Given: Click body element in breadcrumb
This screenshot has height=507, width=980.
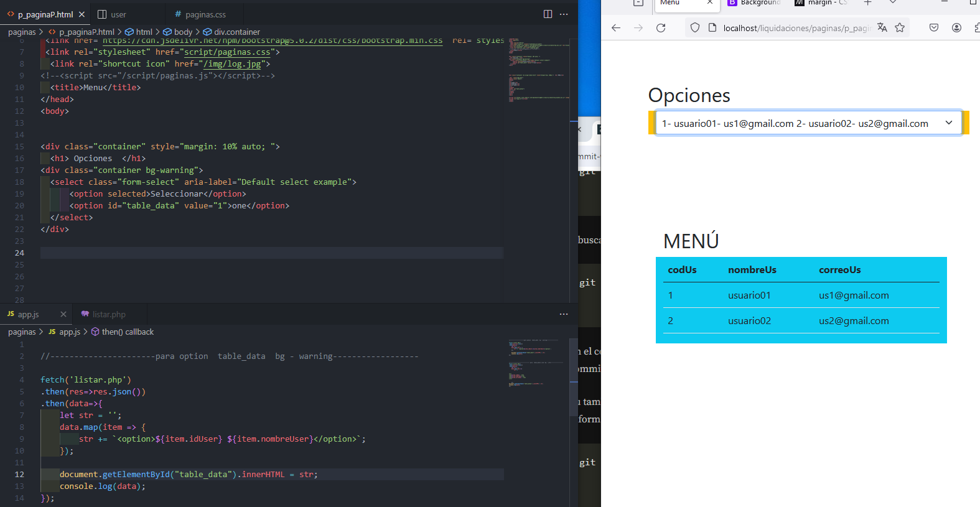Looking at the screenshot, I should pyautogui.click(x=183, y=32).
